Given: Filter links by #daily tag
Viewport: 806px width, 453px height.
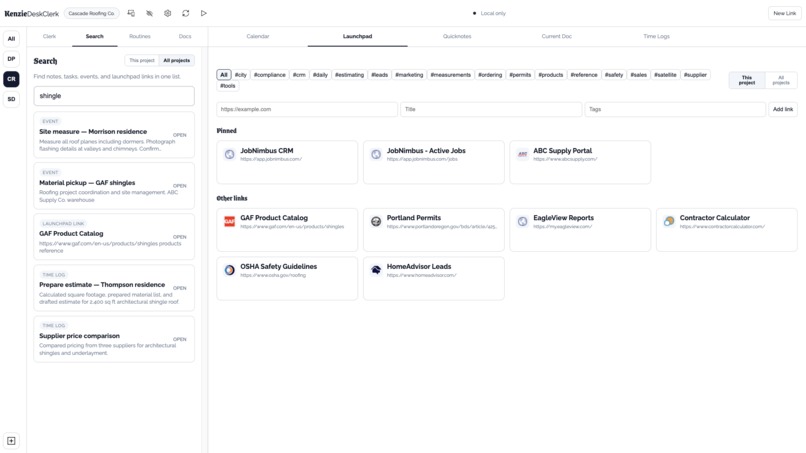Looking at the screenshot, I should pos(320,75).
